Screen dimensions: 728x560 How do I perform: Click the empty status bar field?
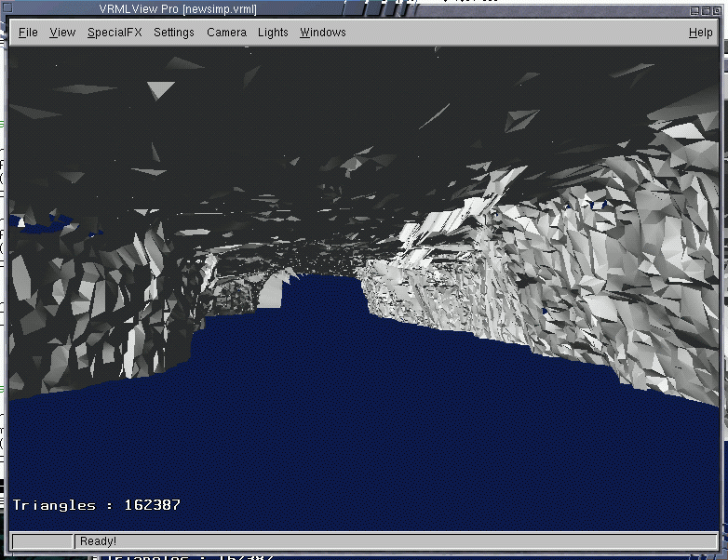pyautogui.click(x=42, y=541)
